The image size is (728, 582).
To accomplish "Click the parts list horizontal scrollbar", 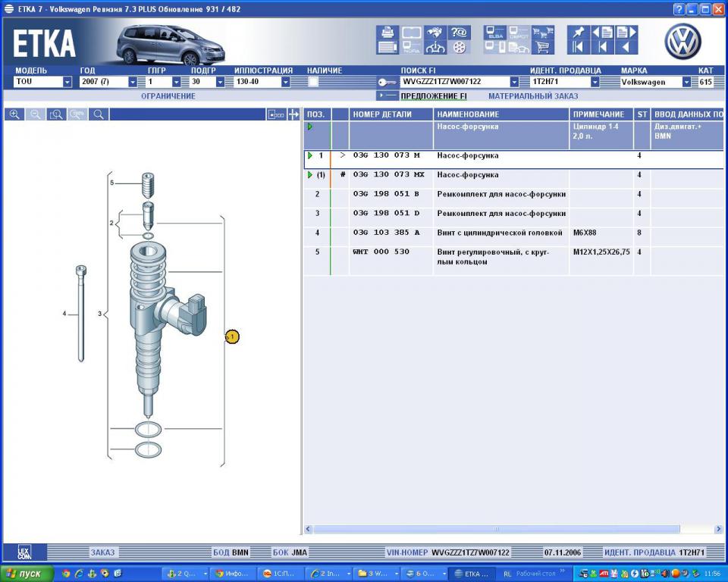I will click(x=496, y=529).
